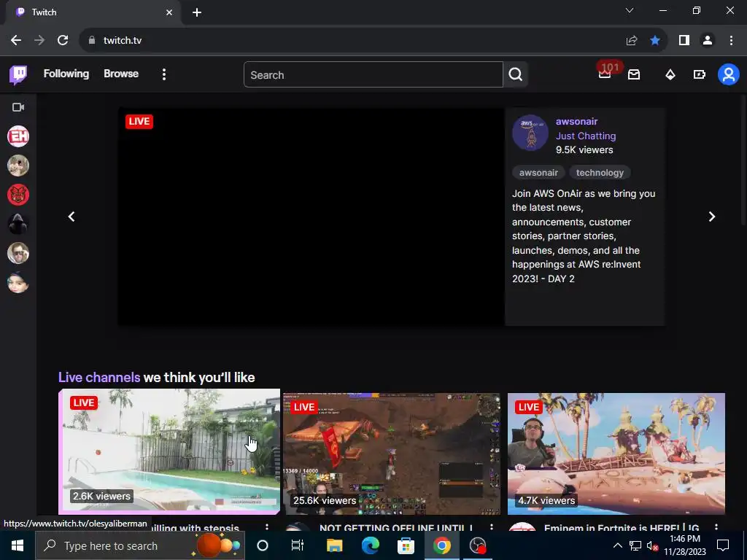Open the red pig-face sidebar channel
This screenshot has height=560, width=747.
[x=18, y=195]
